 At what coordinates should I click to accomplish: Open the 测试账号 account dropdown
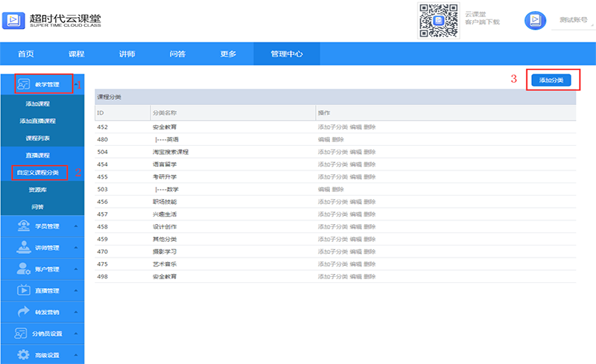[x=574, y=20]
